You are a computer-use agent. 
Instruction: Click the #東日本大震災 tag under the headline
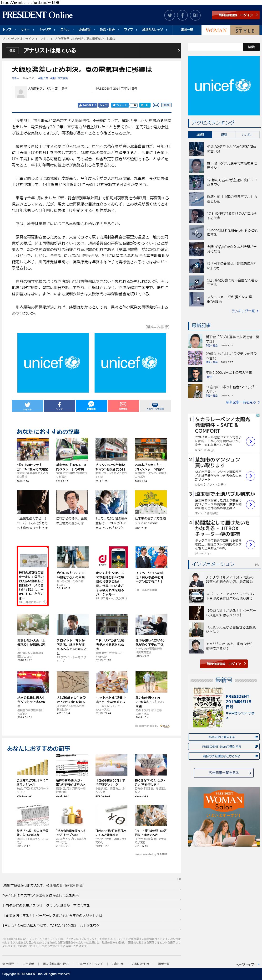point(60,78)
